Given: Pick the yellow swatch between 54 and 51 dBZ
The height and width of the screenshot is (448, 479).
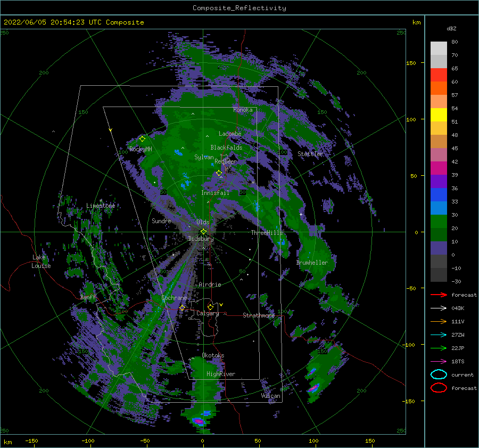Looking at the screenshot, I should click(439, 115).
